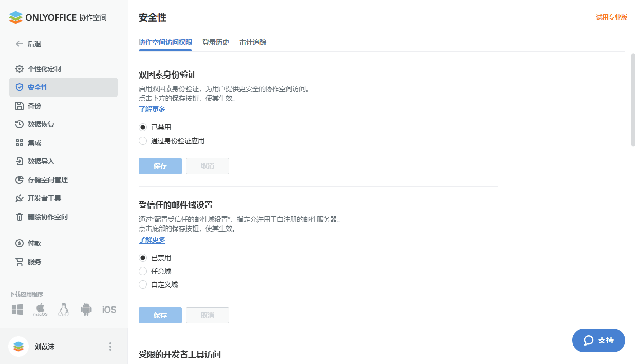Screen dimensions: 637x364
Task: Choose 任意域 in trusted mail domain settings
Action: [x=143, y=271]
